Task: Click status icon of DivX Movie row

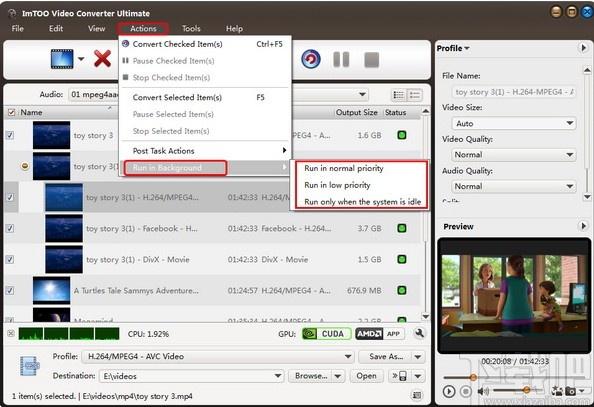Action: [402, 259]
